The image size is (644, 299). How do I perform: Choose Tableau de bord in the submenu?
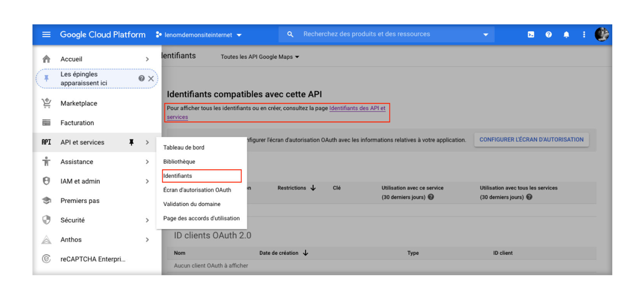tap(184, 148)
